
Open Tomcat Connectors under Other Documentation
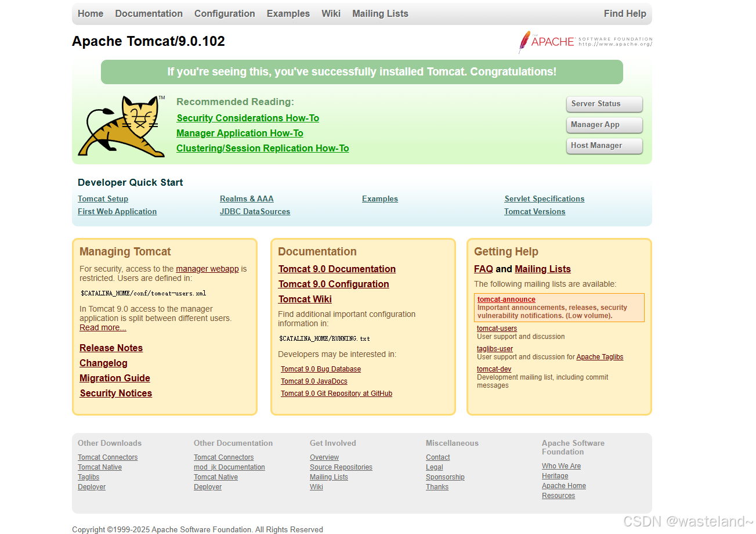point(223,457)
